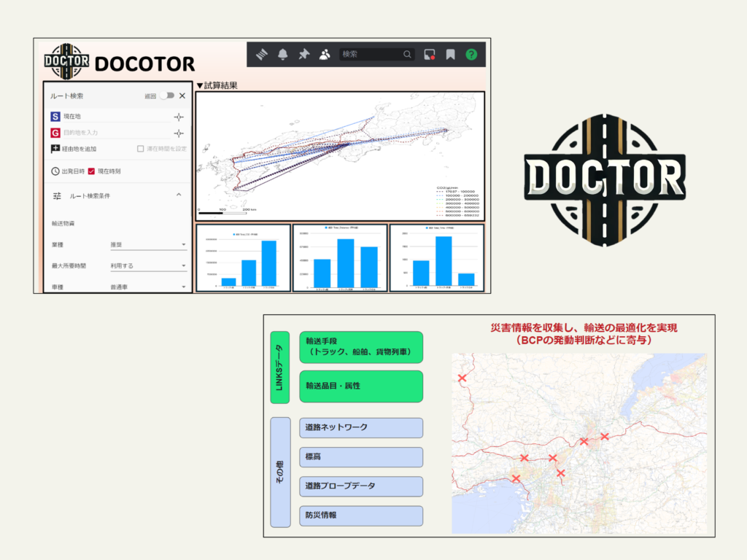
Task: Click the DOCTOR logo beside DOCOTOR title
Action: click(66, 61)
